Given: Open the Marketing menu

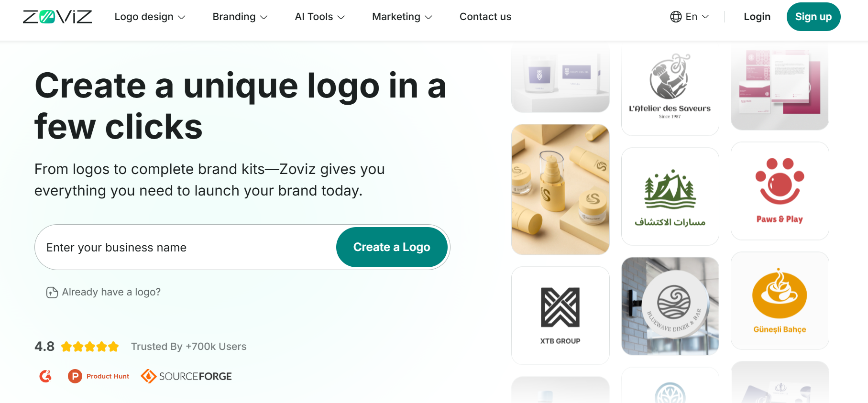Looking at the screenshot, I should (402, 17).
